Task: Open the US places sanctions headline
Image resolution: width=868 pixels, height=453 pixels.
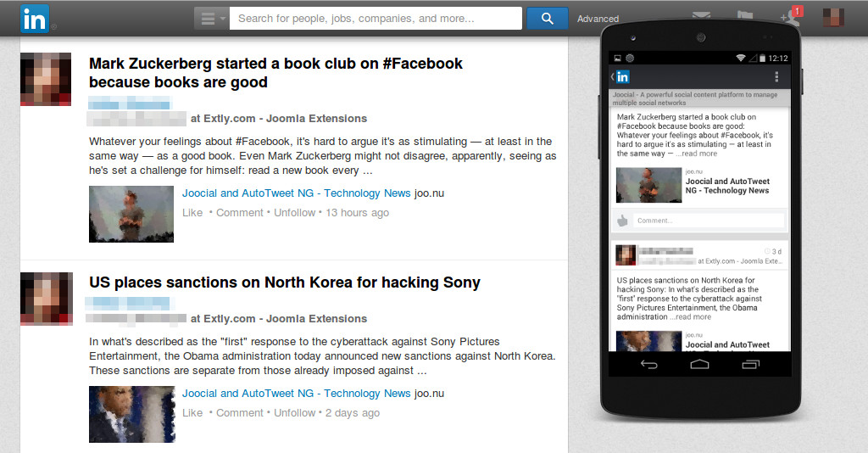Action: click(x=285, y=282)
